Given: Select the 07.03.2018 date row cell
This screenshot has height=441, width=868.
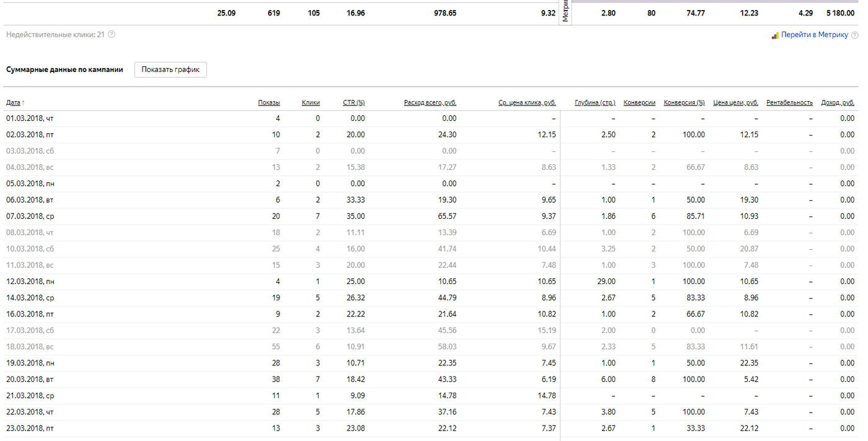Looking at the screenshot, I should click(x=31, y=216).
